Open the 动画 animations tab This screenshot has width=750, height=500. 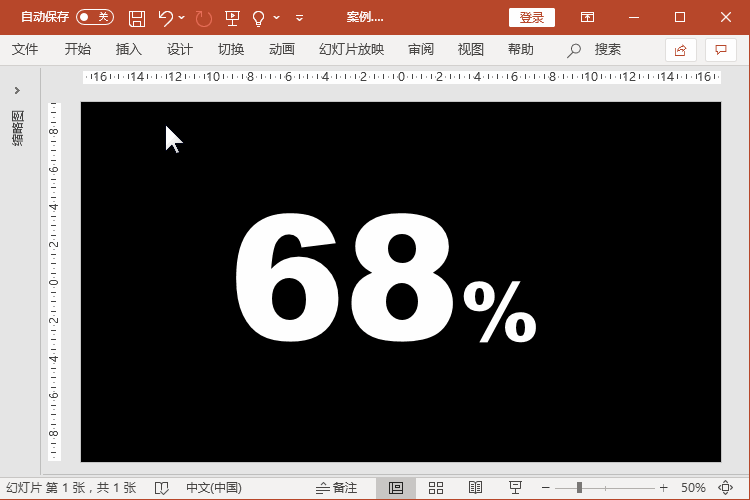coord(282,49)
